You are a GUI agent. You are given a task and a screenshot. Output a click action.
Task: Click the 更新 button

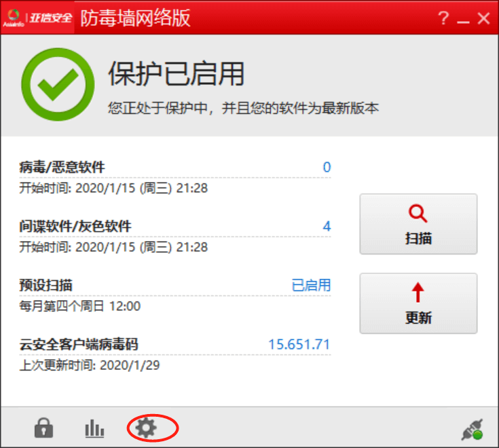click(x=418, y=303)
